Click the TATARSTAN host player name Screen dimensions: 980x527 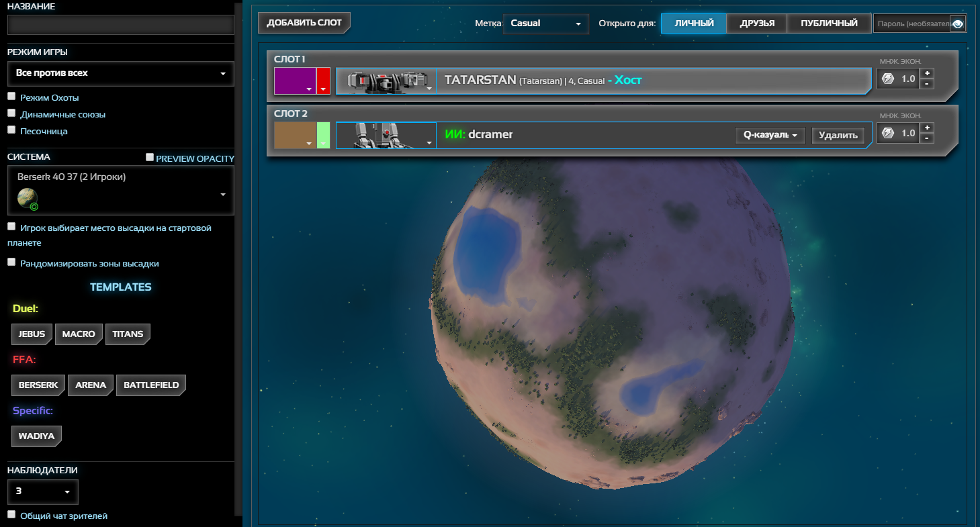(x=480, y=80)
